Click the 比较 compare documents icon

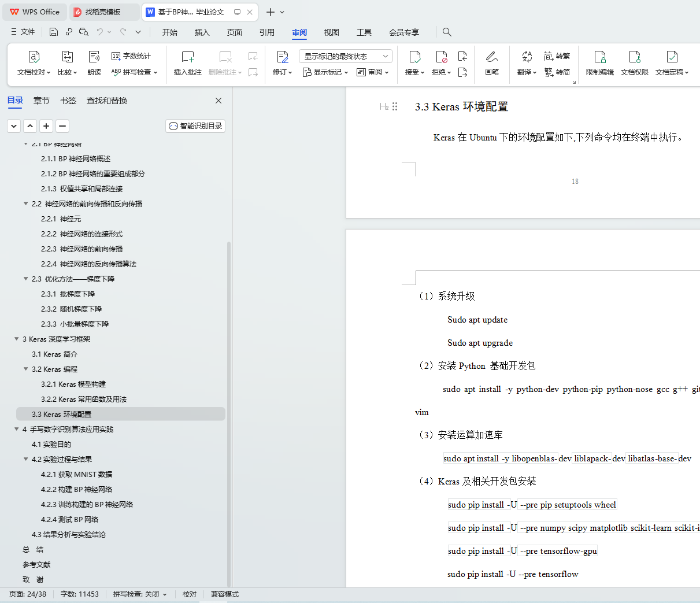coord(67,57)
